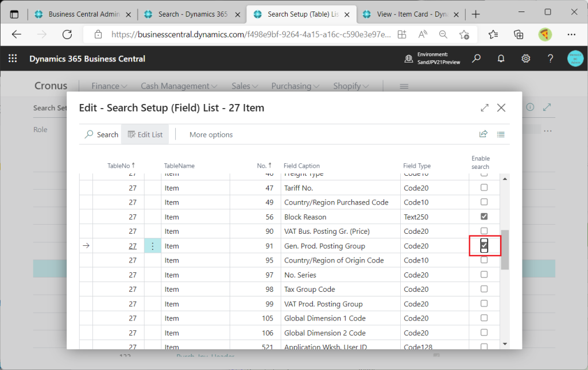Switch to the Search - Dynamics 365 tab
This screenshot has height=370, width=588.
coord(192,14)
